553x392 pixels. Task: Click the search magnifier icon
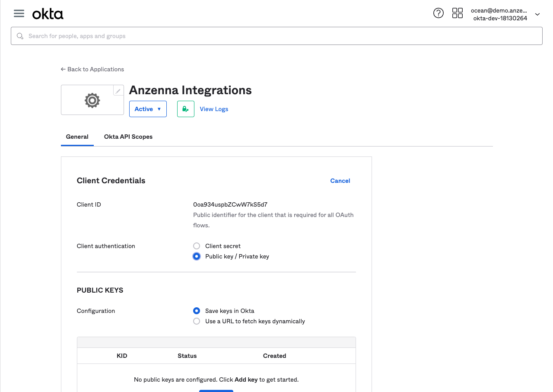click(x=20, y=36)
